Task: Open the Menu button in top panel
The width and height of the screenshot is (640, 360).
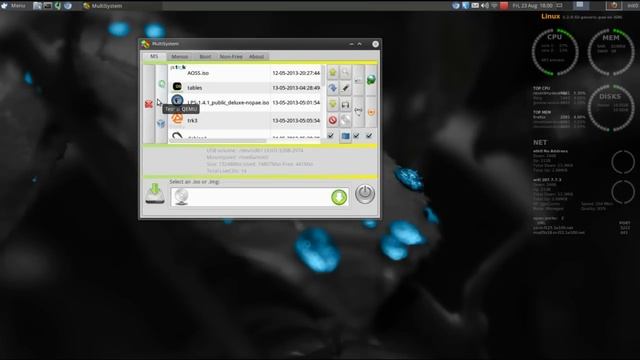Action: point(13,6)
